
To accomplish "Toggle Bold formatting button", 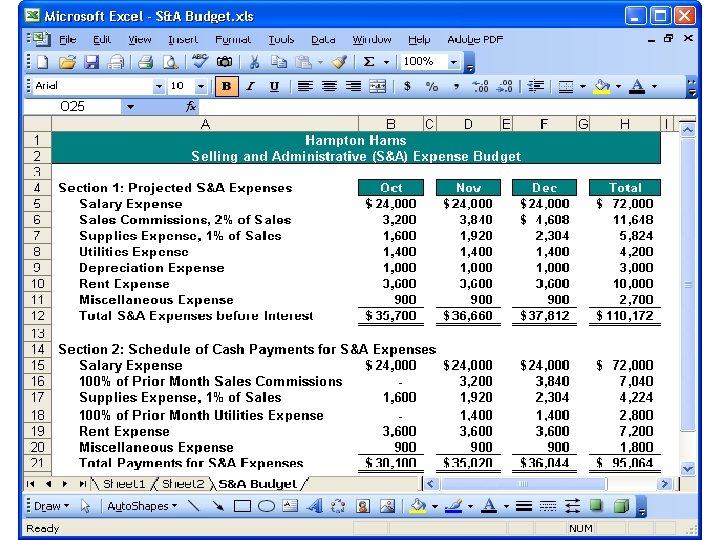I will coord(226,86).
